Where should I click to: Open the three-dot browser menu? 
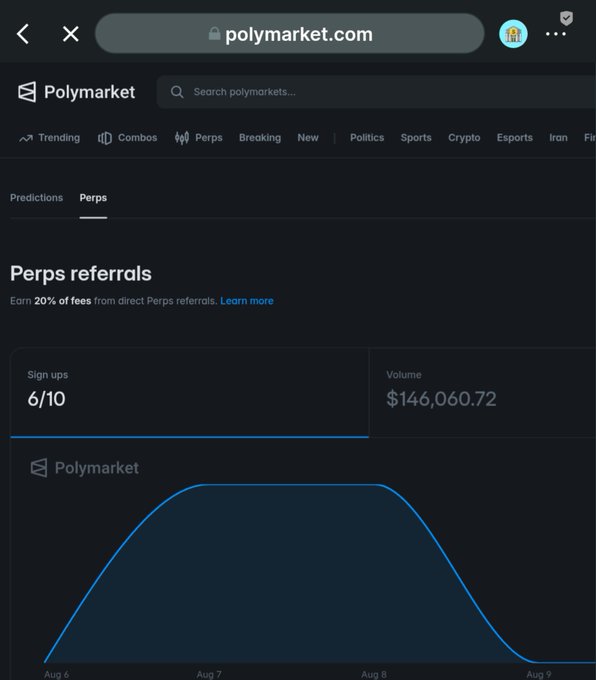[556, 34]
